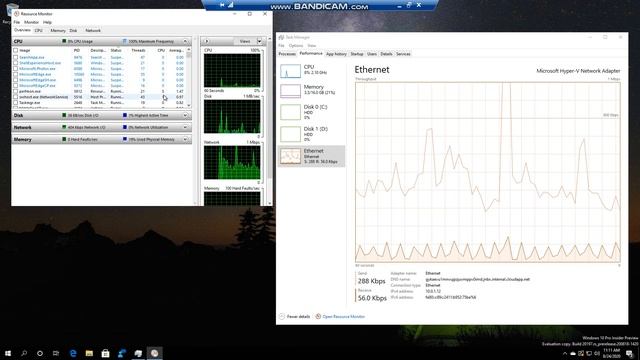Open the Services tab in Task Manager
Image resolution: width=640 pixels, height=360 pixels.
403,54
